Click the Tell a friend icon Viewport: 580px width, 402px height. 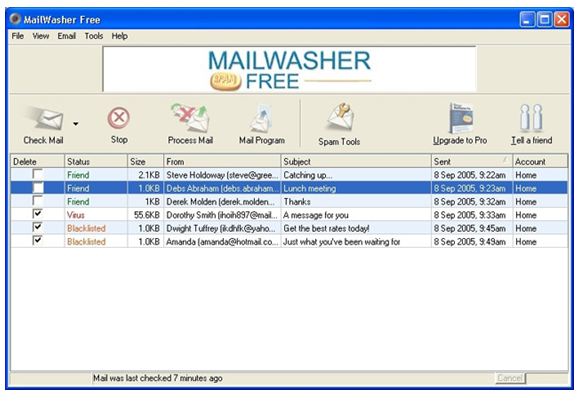click(531, 118)
